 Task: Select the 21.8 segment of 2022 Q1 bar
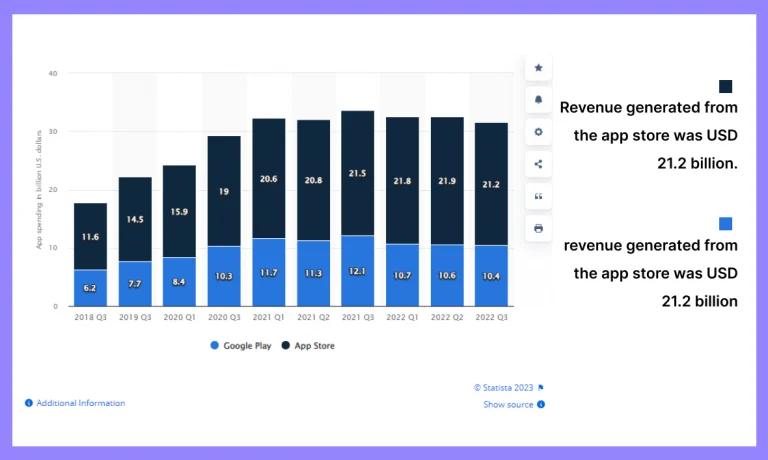pyautogui.click(x=403, y=181)
